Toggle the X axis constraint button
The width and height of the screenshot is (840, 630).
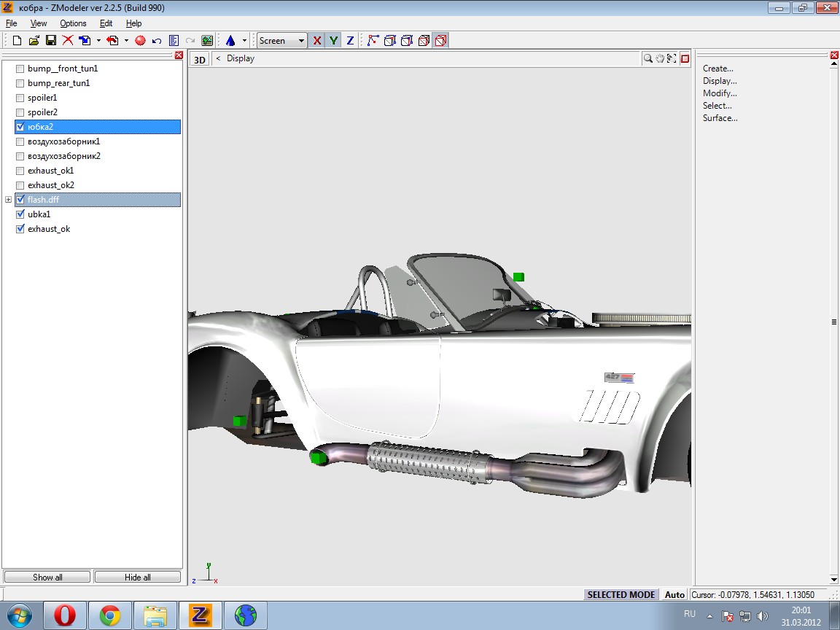pos(316,41)
